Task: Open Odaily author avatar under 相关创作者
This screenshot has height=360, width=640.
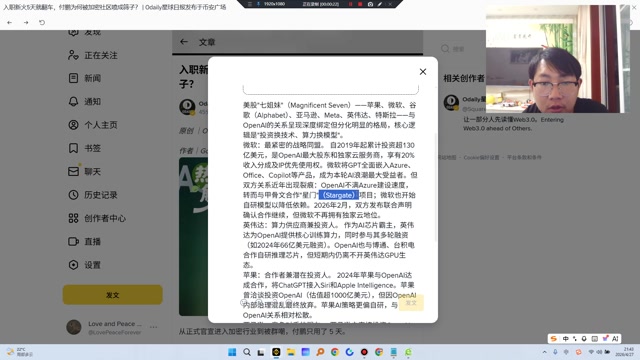Action: pyautogui.click(x=451, y=103)
